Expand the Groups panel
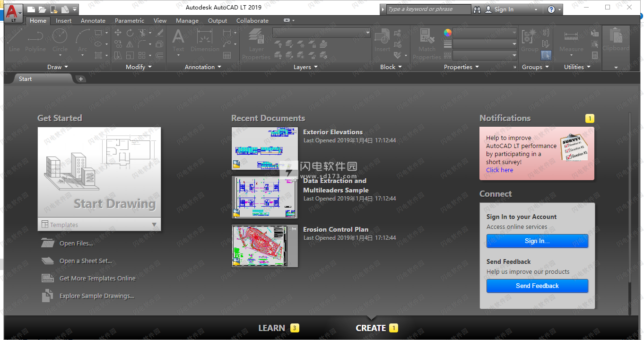 pyautogui.click(x=535, y=67)
